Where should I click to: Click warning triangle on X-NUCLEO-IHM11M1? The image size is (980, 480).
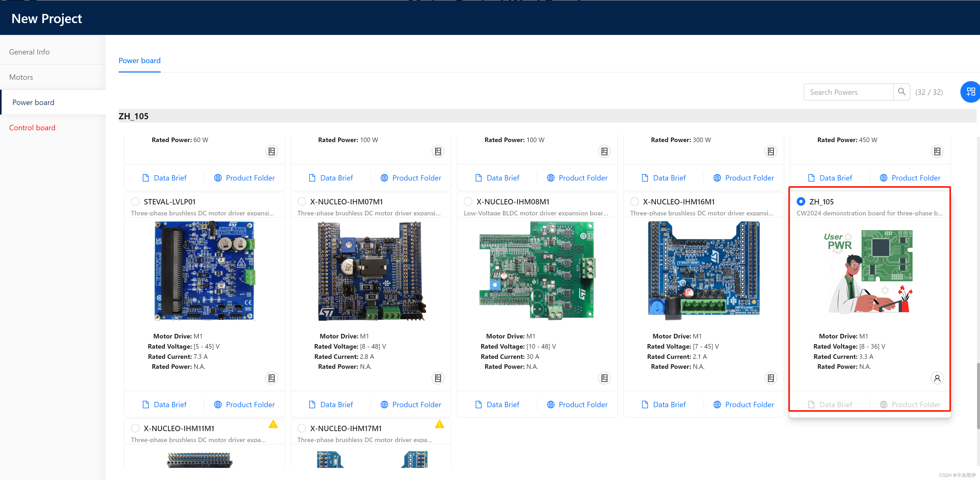[x=273, y=424]
